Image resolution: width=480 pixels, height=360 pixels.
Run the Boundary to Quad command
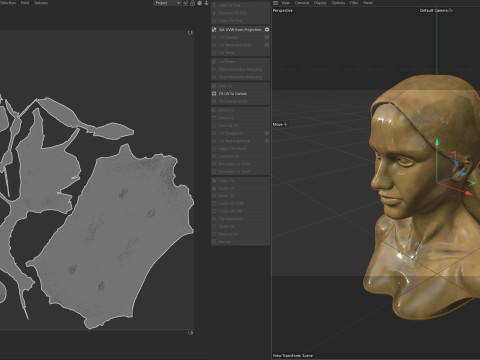tap(241, 172)
